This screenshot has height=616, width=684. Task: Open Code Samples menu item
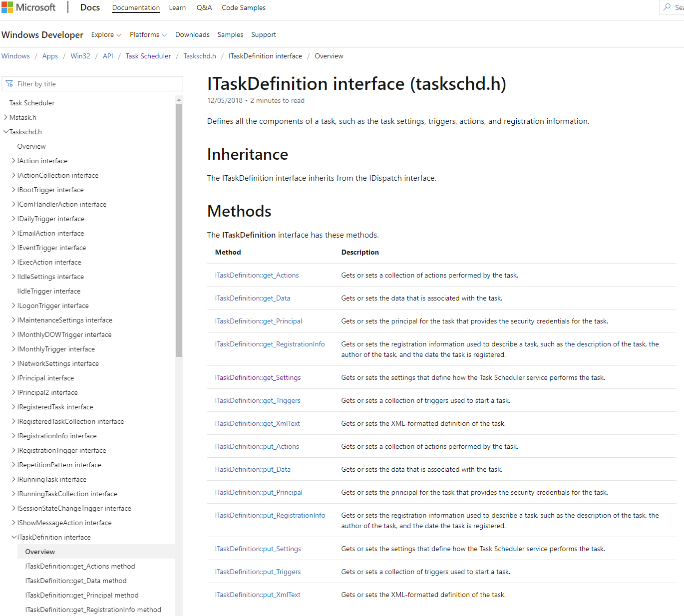(x=244, y=7)
